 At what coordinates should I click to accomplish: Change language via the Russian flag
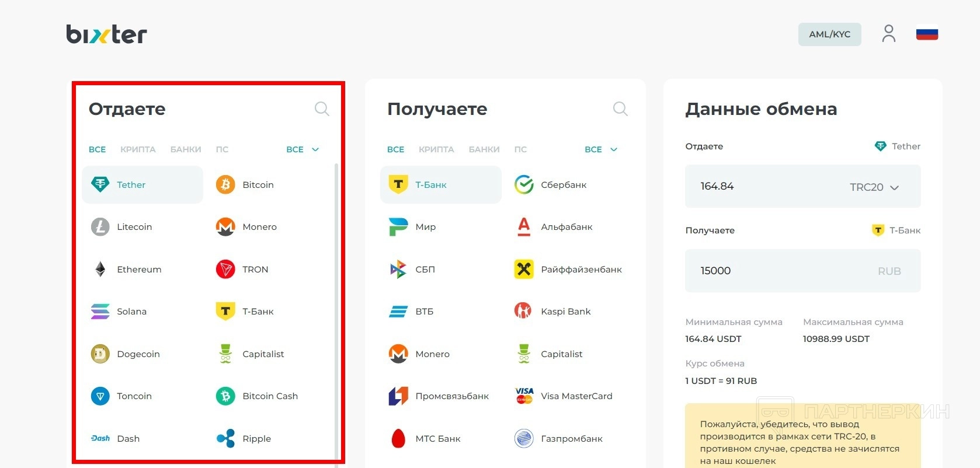[927, 34]
